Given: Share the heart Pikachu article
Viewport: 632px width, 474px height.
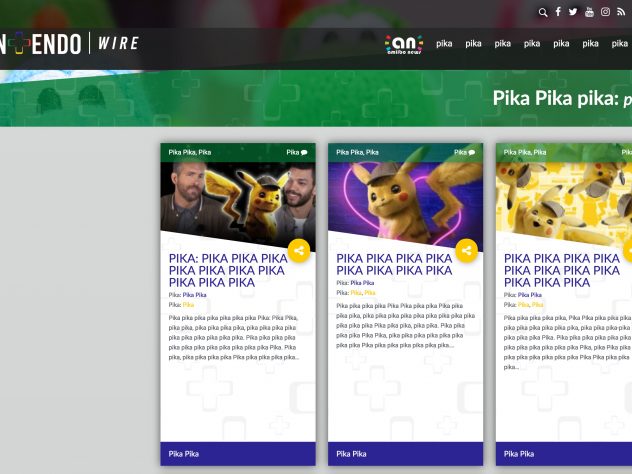Looking at the screenshot, I should 467,251.
